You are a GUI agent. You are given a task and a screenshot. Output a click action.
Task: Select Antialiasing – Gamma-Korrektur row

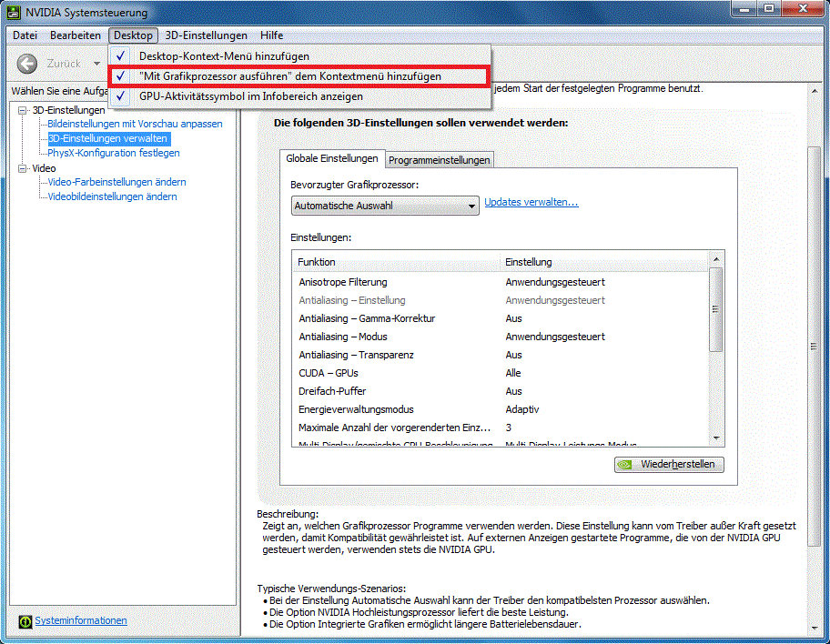click(x=501, y=318)
